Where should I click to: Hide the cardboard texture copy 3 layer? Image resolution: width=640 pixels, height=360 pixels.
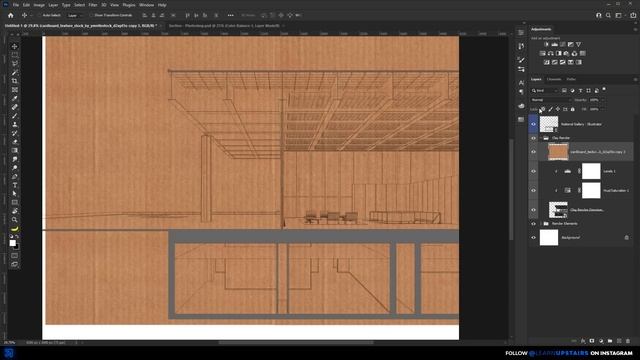pyautogui.click(x=533, y=152)
